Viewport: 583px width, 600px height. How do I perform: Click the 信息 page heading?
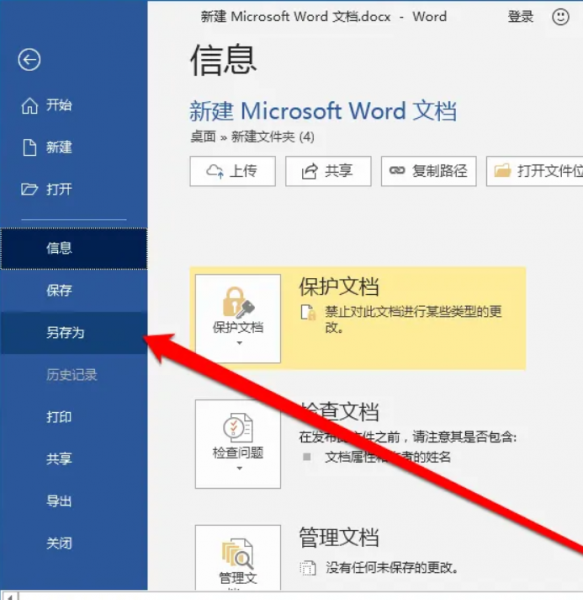[223, 60]
